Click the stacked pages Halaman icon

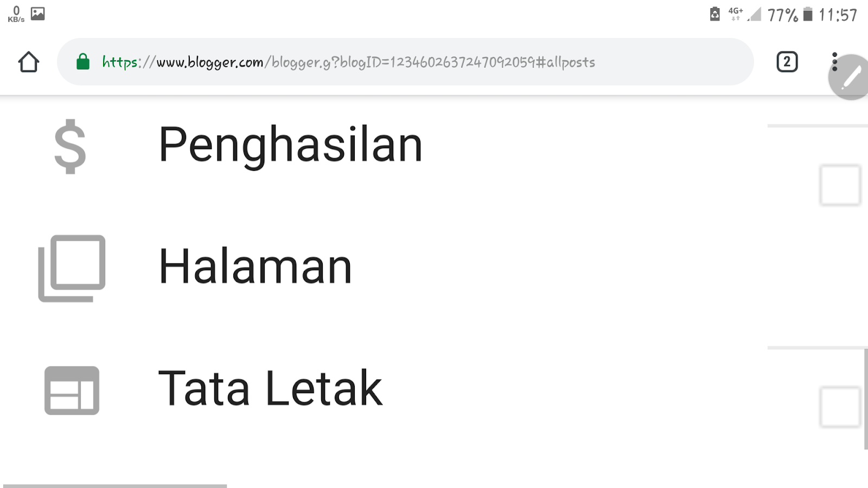click(72, 268)
